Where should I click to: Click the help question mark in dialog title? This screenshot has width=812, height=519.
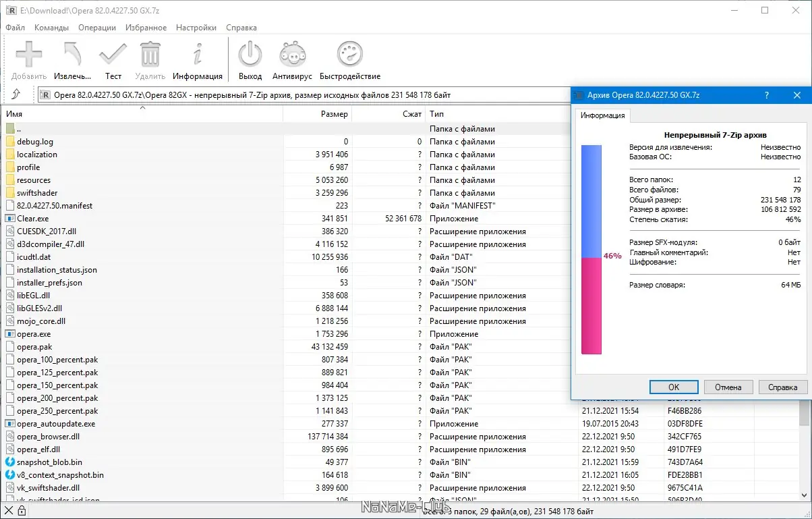click(767, 95)
